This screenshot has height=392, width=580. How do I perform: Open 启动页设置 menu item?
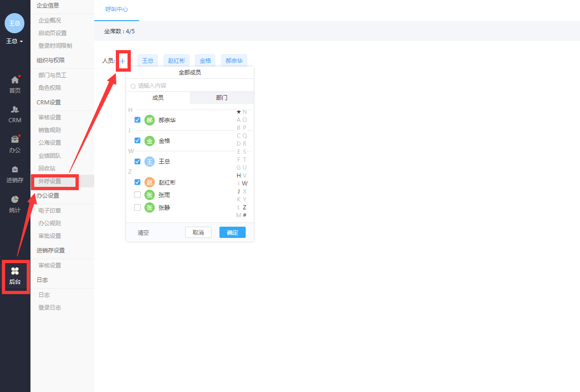pos(53,33)
